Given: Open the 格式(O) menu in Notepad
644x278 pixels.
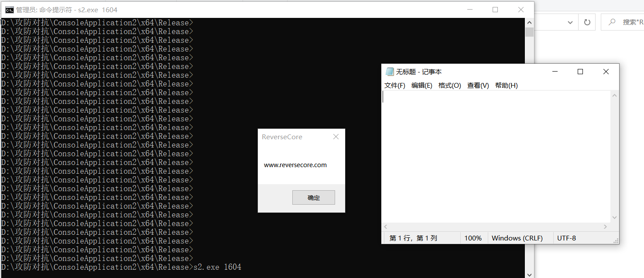Looking at the screenshot, I should coord(449,85).
